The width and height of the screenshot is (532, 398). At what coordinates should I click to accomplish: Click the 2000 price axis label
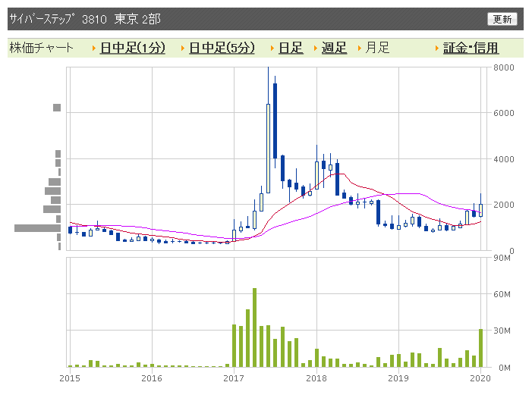(503, 205)
